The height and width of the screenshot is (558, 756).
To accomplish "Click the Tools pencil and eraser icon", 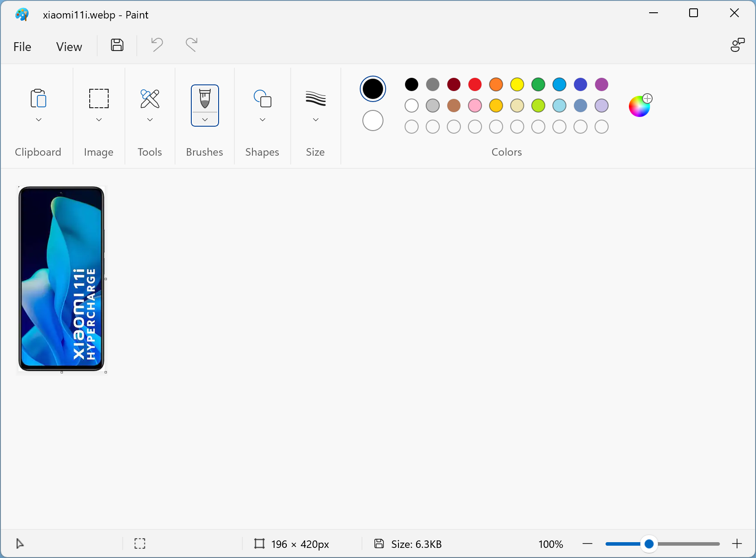I will (x=150, y=98).
